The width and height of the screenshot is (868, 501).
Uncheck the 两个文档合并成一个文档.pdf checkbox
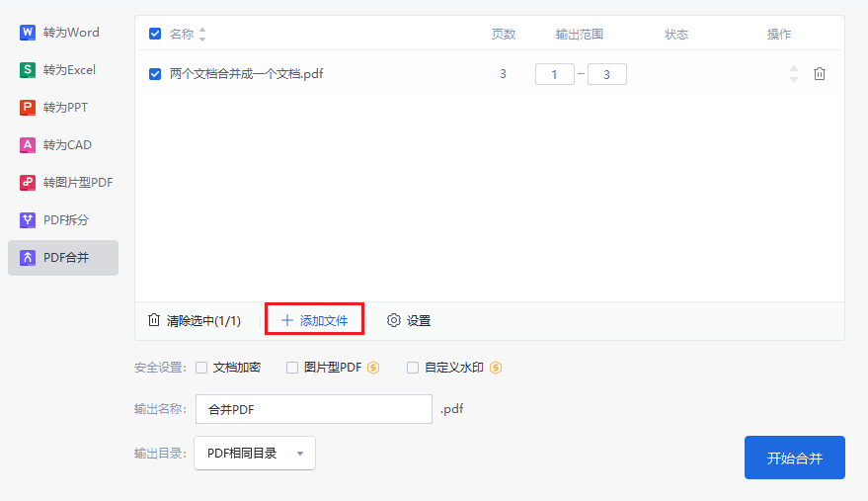pos(155,74)
